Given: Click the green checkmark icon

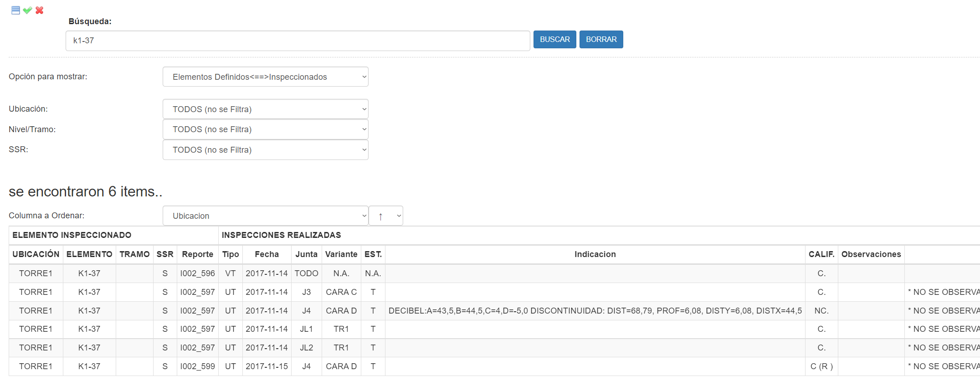Looking at the screenshot, I should coord(27,10).
